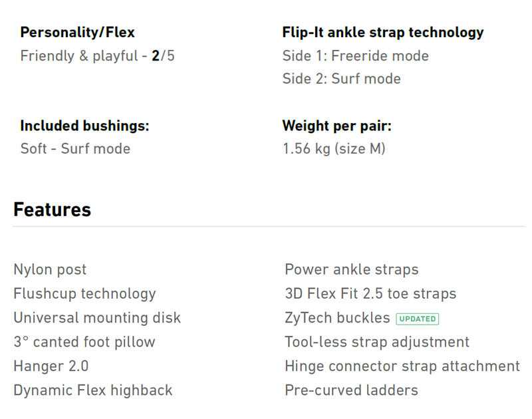Select 3D Flex Fit 2.5 toe straps
This screenshot has width=532, height=419.
click(x=370, y=294)
